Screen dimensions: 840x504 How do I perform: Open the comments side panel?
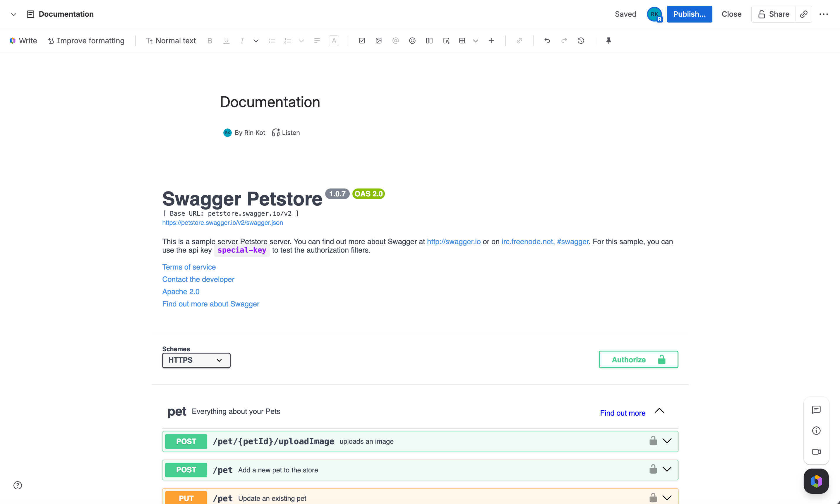[816, 409]
